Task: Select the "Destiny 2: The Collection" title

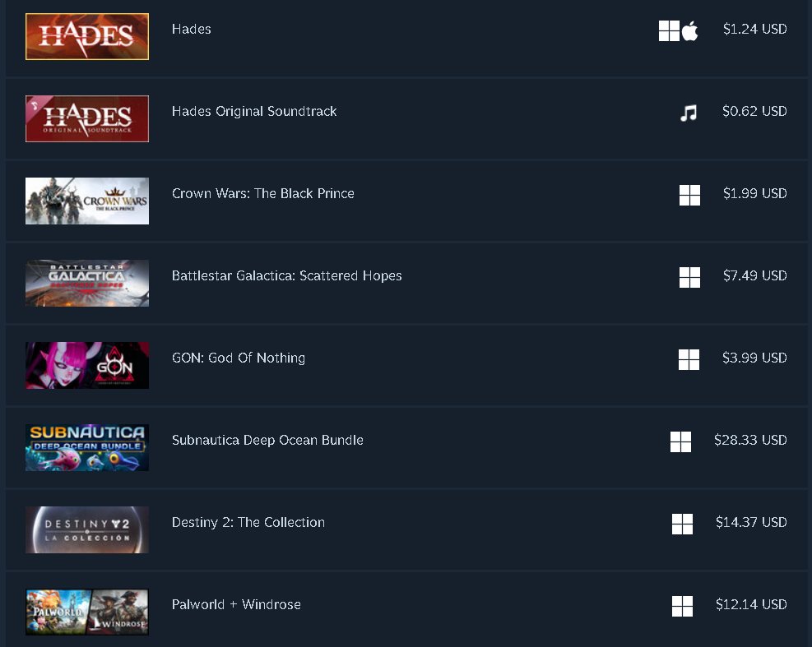Action: point(248,523)
